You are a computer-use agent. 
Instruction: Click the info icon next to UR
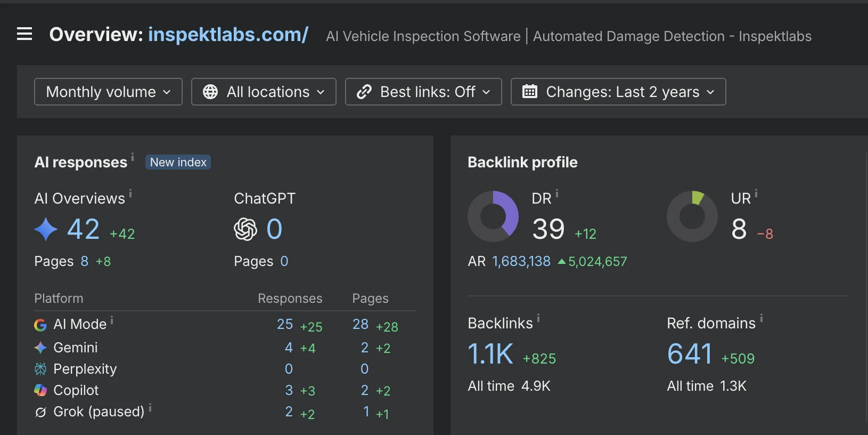[756, 194]
